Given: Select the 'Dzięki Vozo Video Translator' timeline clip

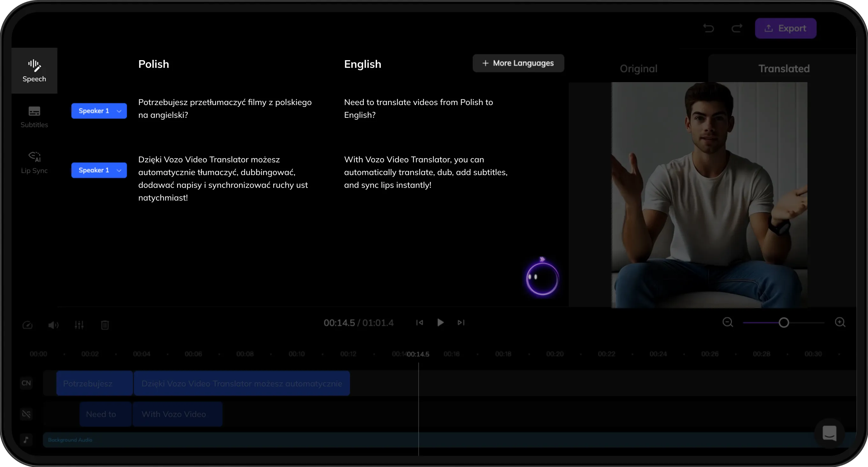Looking at the screenshot, I should click(x=242, y=383).
